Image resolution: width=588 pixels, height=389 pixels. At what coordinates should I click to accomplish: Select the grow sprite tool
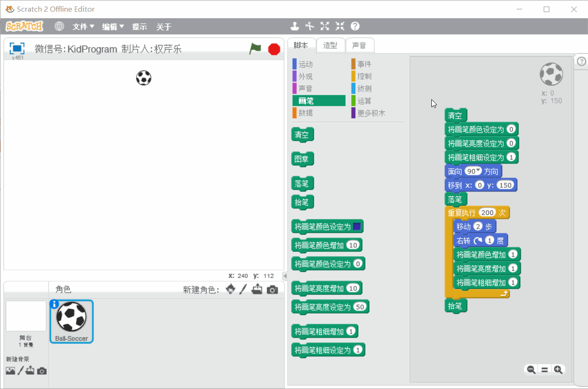325,26
